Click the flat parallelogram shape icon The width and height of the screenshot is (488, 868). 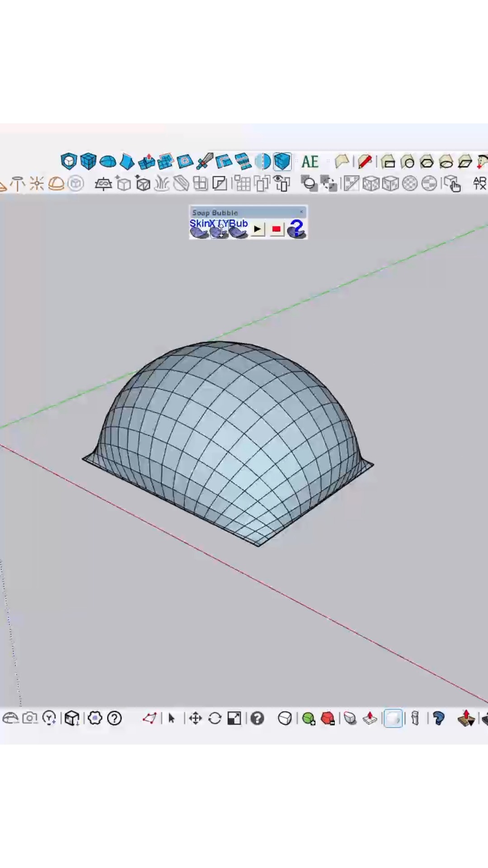click(x=465, y=162)
